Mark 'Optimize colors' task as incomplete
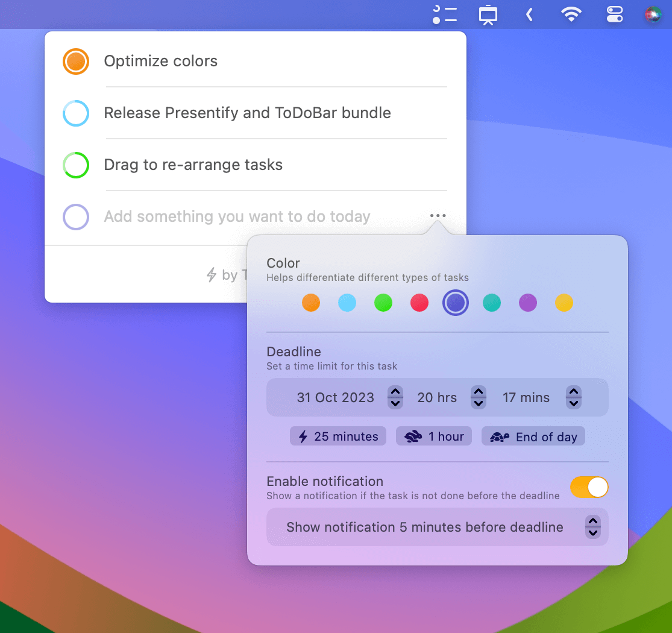 click(75, 61)
